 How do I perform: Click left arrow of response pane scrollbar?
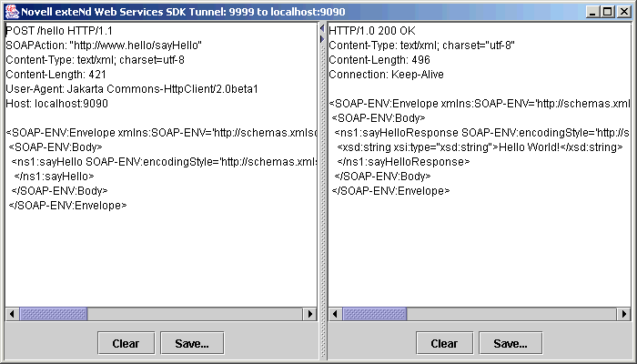click(334, 314)
